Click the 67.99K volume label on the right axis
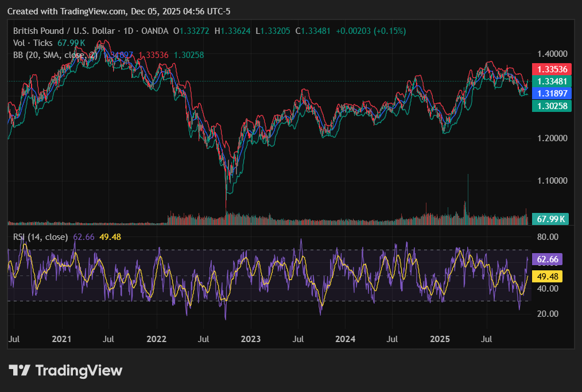Viewport: 582px width, 392px height. tap(550, 219)
